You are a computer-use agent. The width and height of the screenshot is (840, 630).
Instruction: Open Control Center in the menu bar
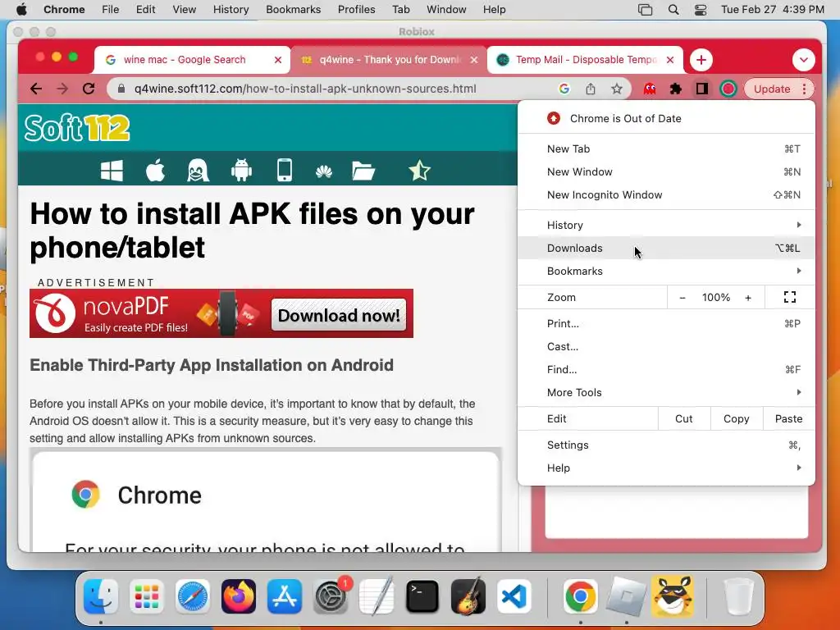[x=701, y=10]
